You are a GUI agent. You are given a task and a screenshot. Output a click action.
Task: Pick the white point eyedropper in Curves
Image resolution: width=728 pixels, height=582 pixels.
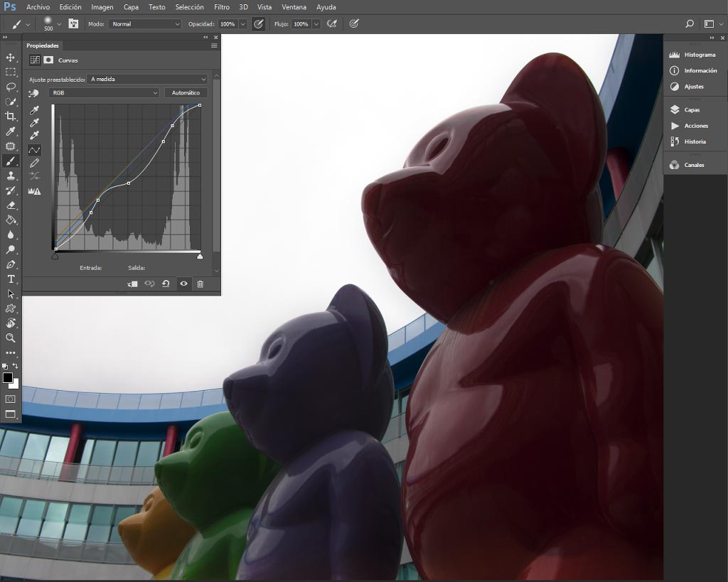click(34, 136)
